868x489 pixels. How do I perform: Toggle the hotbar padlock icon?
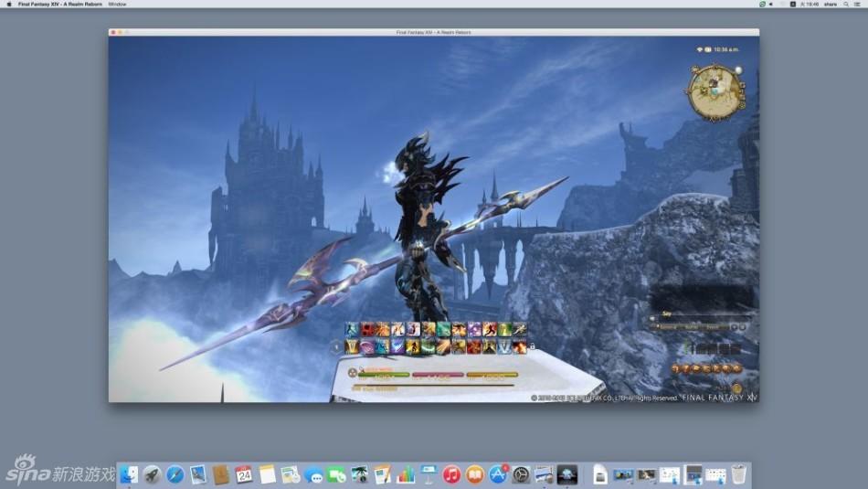(x=532, y=346)
